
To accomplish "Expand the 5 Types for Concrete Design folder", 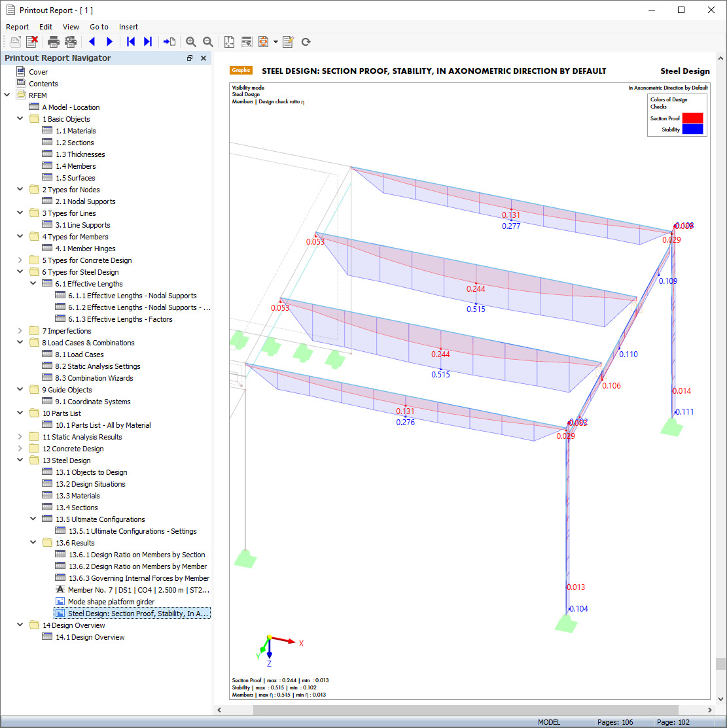I will pos(20,260).
